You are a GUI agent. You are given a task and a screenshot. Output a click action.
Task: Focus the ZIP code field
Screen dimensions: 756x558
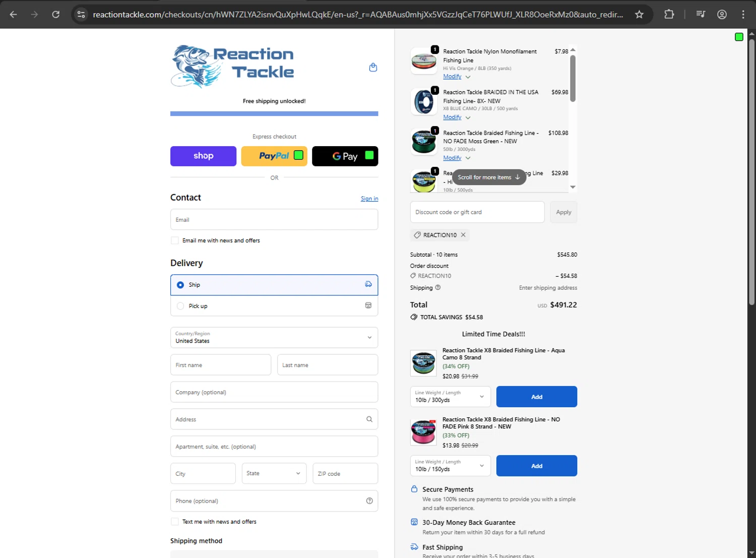point(345,473)
